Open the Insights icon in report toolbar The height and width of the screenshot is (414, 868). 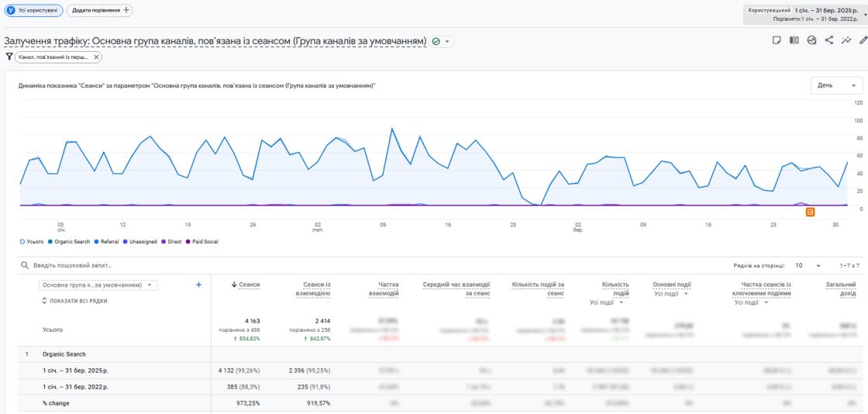(811, 40)
